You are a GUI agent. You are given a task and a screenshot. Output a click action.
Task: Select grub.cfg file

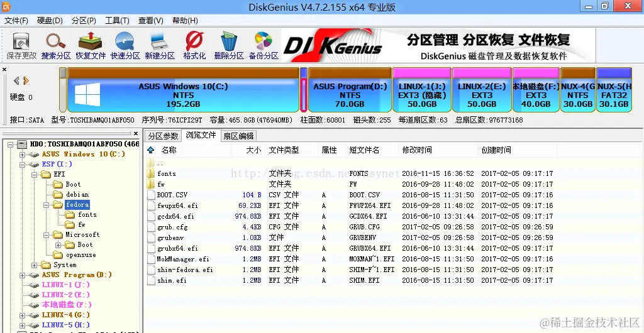click(350, 227)
